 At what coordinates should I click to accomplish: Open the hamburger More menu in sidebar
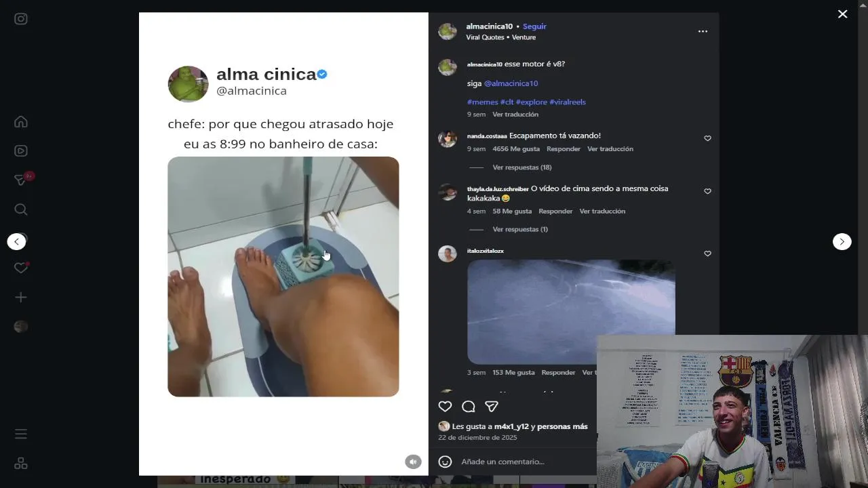[x=21, y=434]
